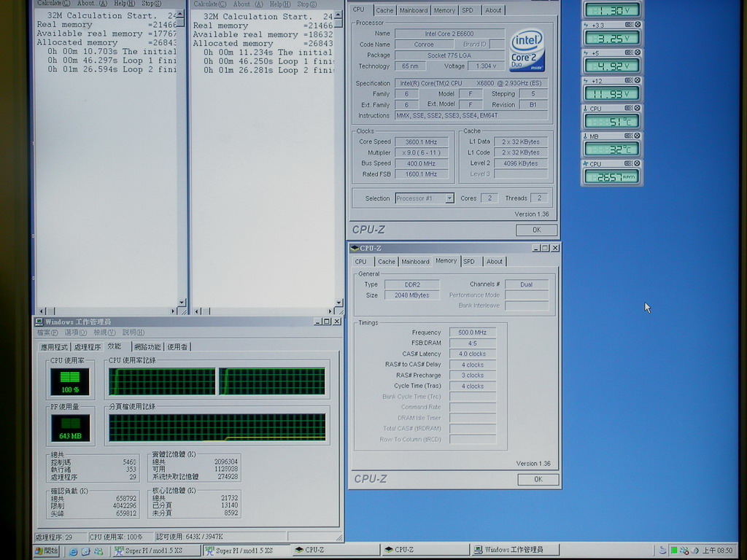The image size is (747, 560).
Task: Switch to Cache tab in upper CPU-Z
Action: pyautogui.click(x=384, y=10)
